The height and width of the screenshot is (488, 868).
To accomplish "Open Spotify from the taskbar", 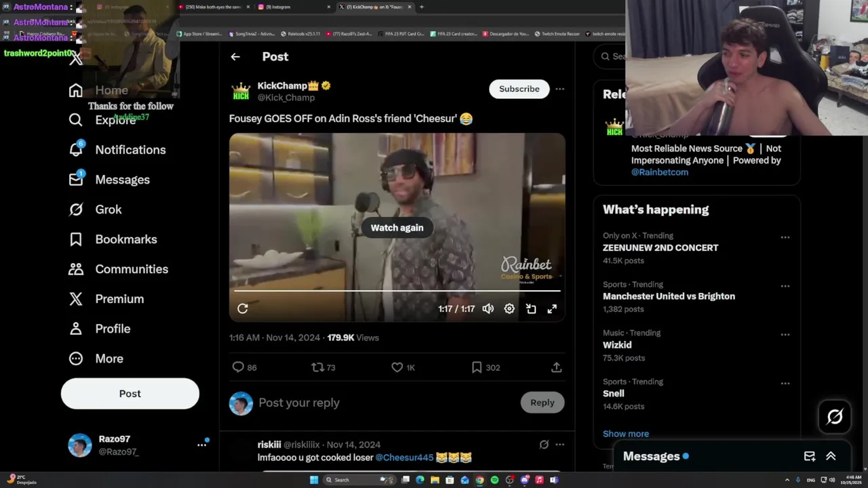I will click(494, 480).
